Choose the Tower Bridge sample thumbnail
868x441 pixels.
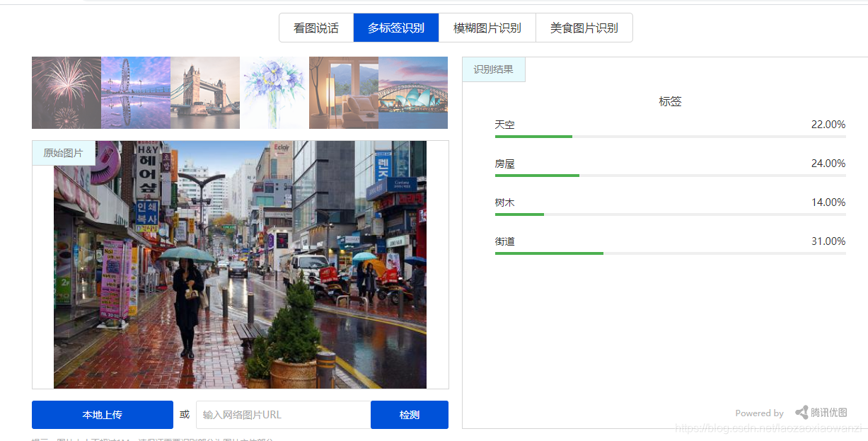205,93
